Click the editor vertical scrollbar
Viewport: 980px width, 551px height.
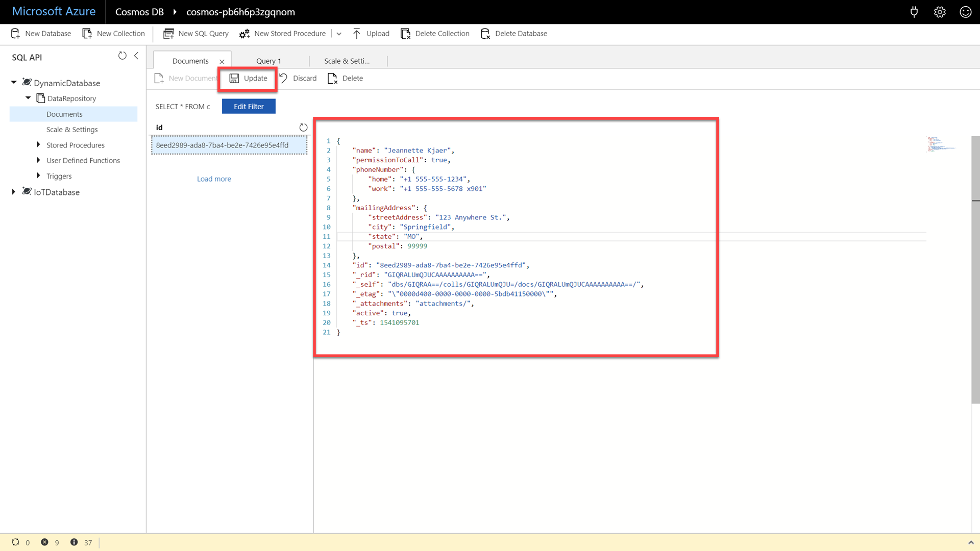[x=975, y=270]
